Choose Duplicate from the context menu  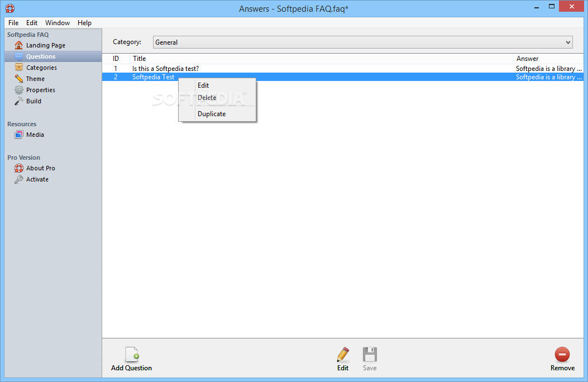pyautogui.click(x=217, y=114)
